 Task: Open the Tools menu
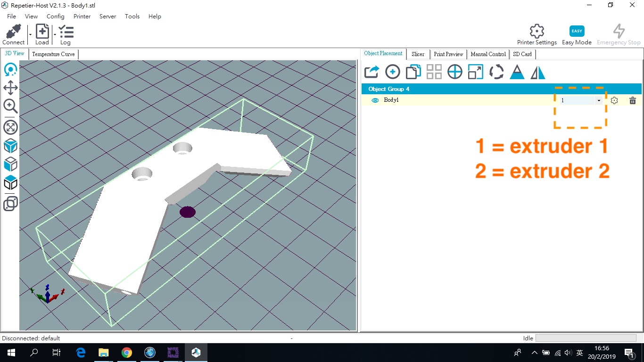[x=132, y=16]
